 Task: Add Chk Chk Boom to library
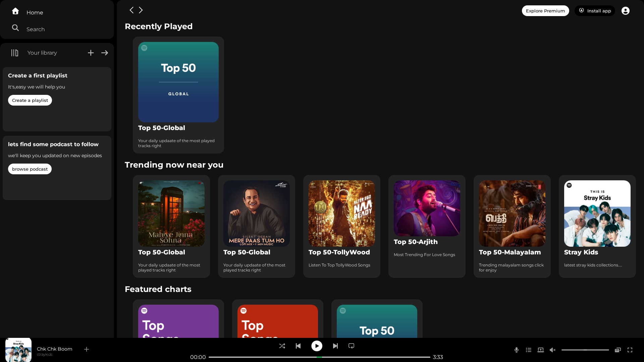87,349
